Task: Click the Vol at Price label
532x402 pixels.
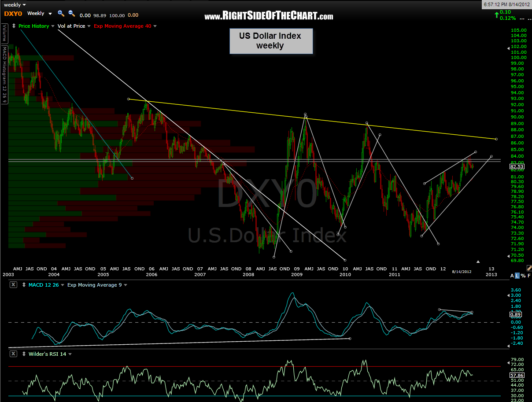Action: pos(72,26)
